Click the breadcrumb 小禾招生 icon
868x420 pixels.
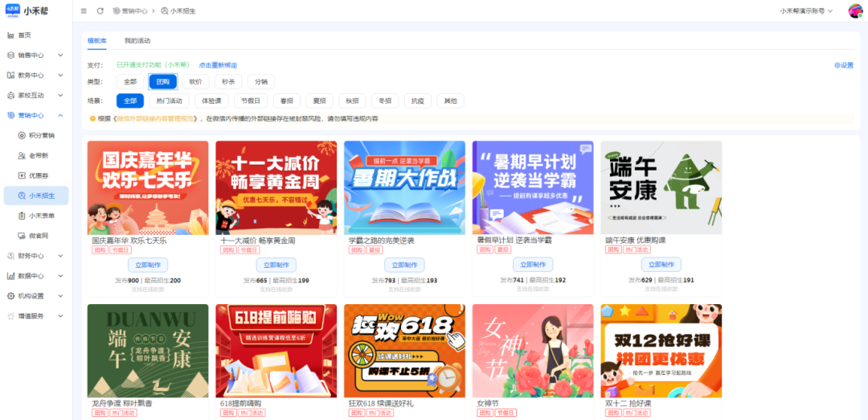pos(165,11)
